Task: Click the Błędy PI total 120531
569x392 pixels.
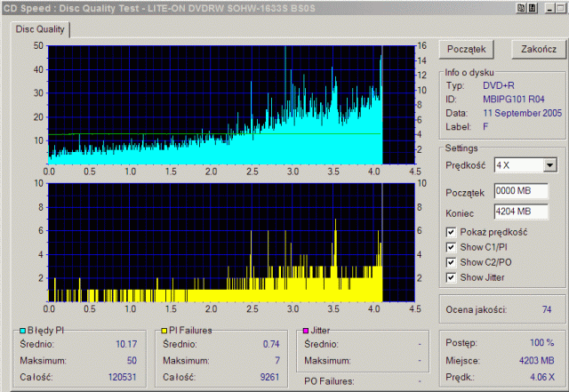Action: point(123,377)
